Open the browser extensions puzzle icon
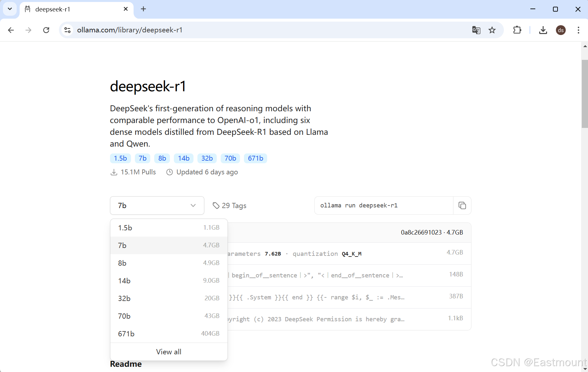 click(517, 30)
